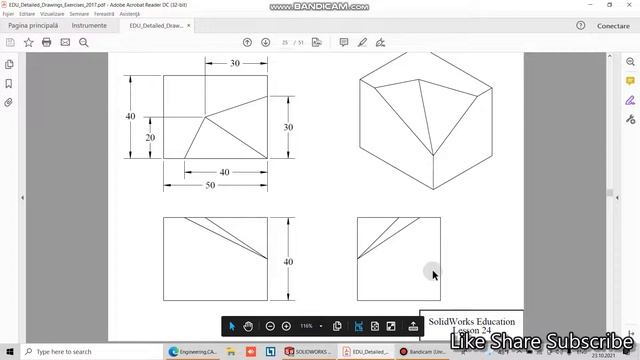Click the scrollbar up arrow
This screenshot has height=360, width=640.
[610, 56]
